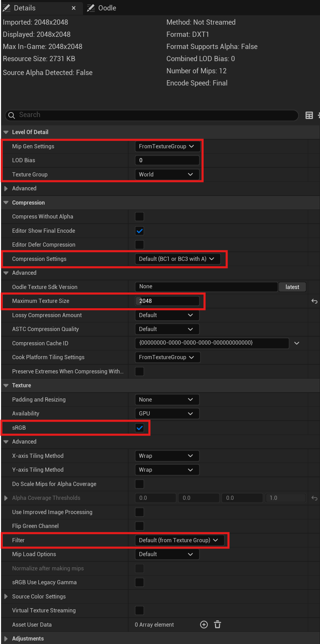The image size is (320, 644).
Task: Collapse Advanced under Compression
Action: (6, 273)
